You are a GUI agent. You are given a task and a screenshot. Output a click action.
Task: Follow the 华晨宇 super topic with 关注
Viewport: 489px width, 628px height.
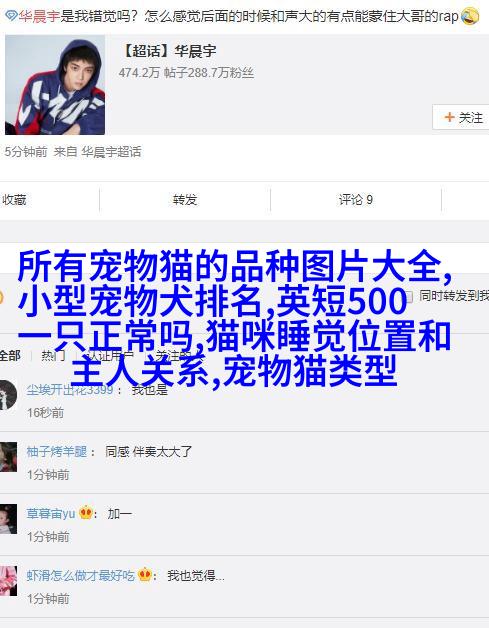point(461,117)
